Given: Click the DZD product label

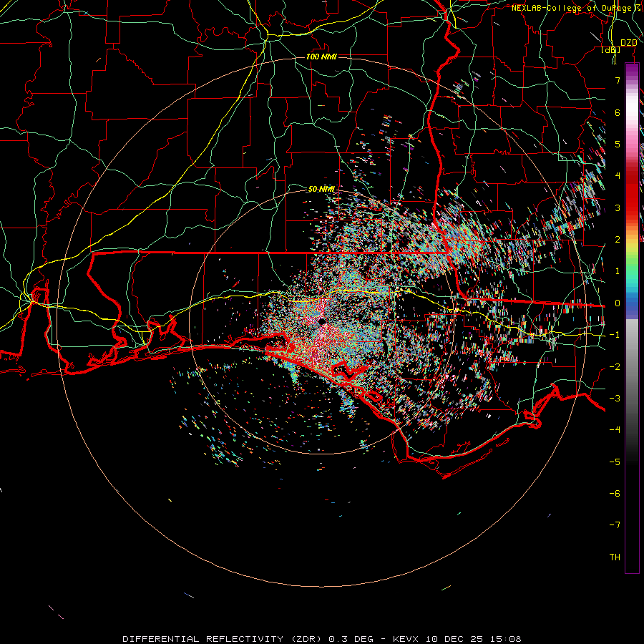Looking at the screenshot, I should coord(629,43).
